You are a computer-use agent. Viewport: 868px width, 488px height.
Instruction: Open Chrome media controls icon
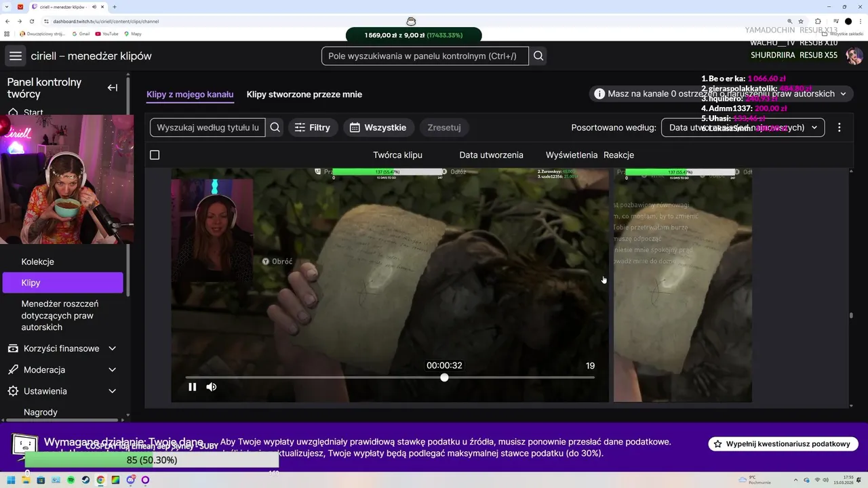click(x=835, y=21)
